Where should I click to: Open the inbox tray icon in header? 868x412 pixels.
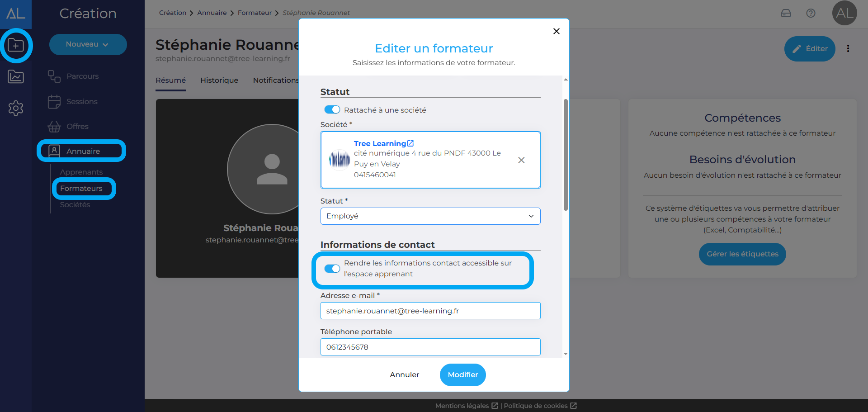pyautogui.click(x=786, y=13)
